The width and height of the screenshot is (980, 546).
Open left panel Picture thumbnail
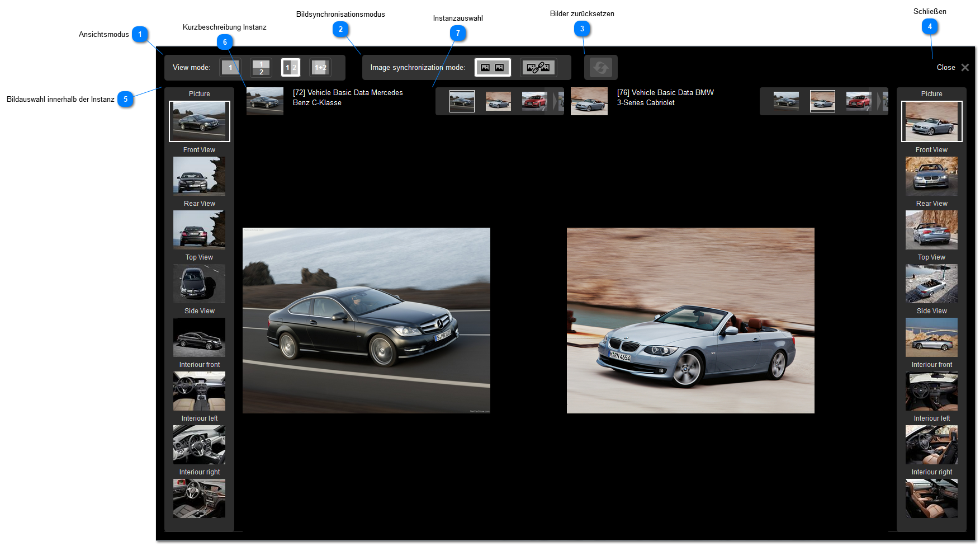tap(200, 121)
